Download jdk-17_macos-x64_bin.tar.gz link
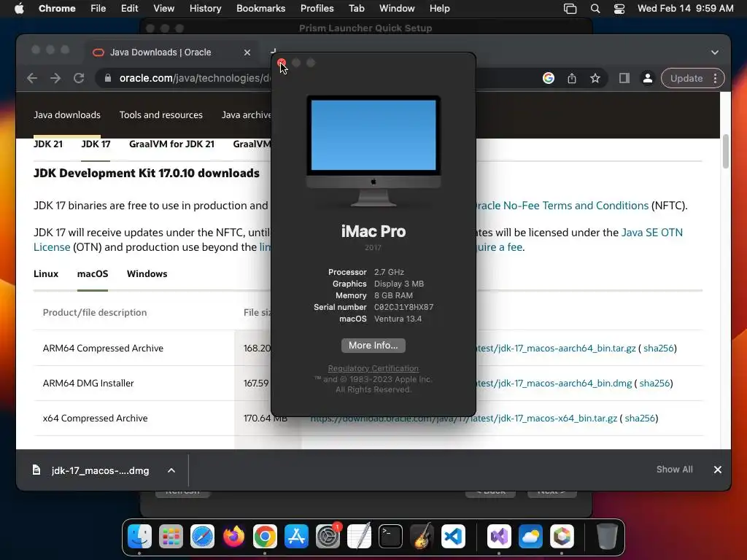 pyautogui.click(x=463, y=418)
